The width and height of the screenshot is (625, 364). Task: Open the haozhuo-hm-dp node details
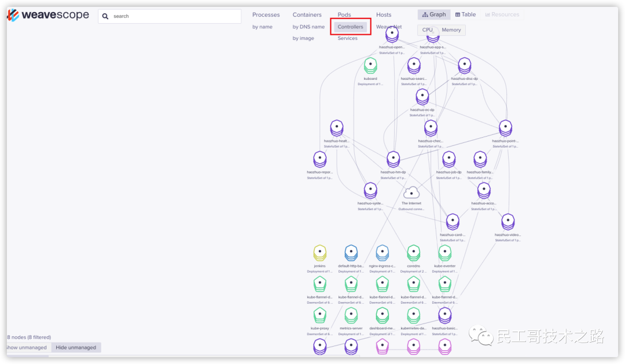tap(393, 160)
